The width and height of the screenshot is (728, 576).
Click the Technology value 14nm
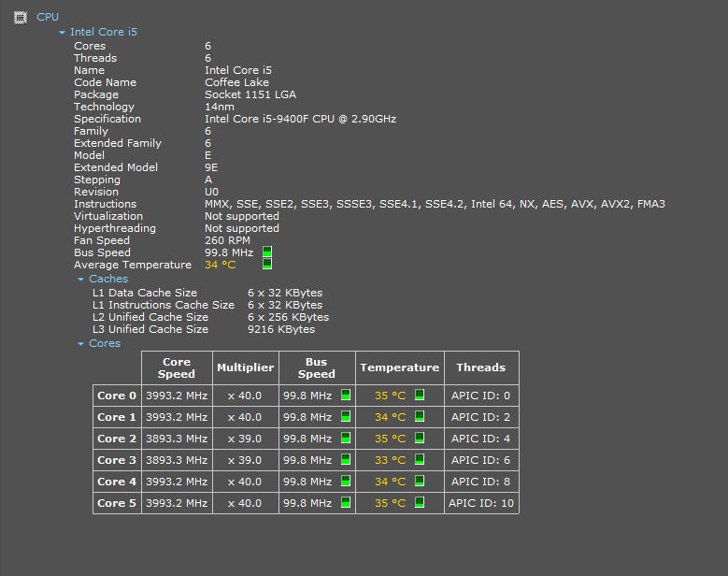[x=219, y=107]
